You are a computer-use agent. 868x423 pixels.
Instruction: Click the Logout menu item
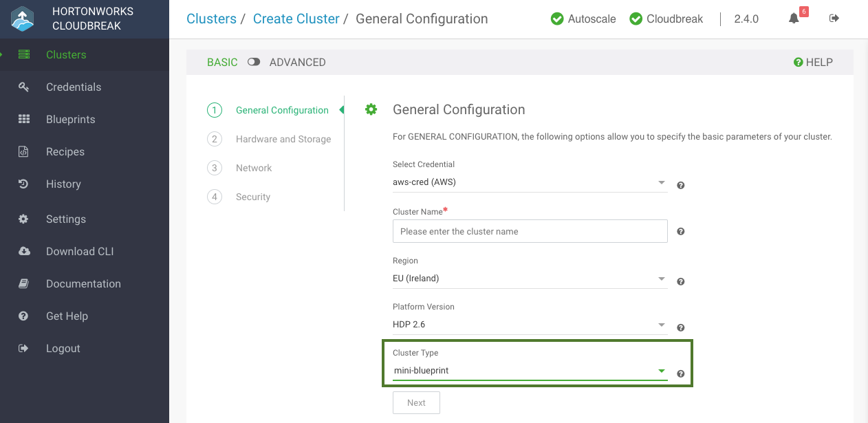[x=85, y=348]
